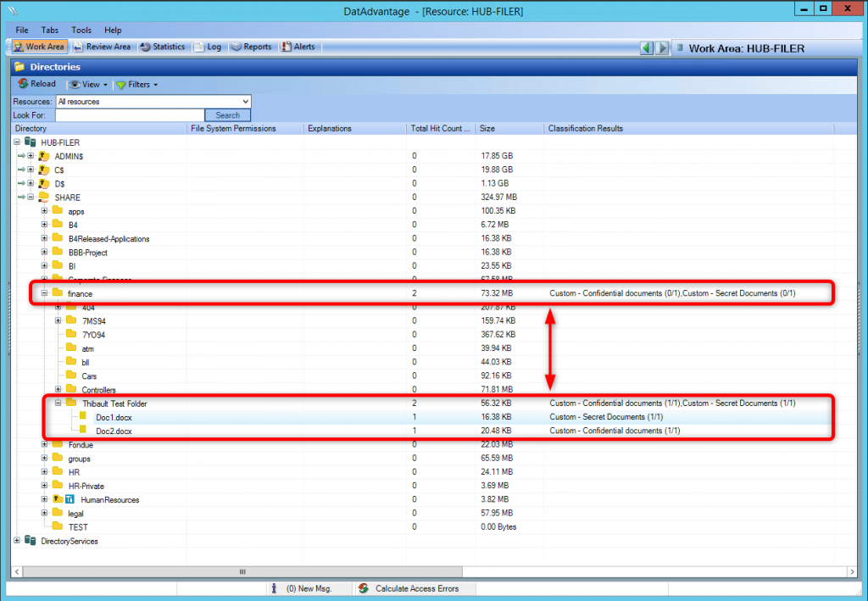
Task: Open the View dropdown
Action: (88, 85)
